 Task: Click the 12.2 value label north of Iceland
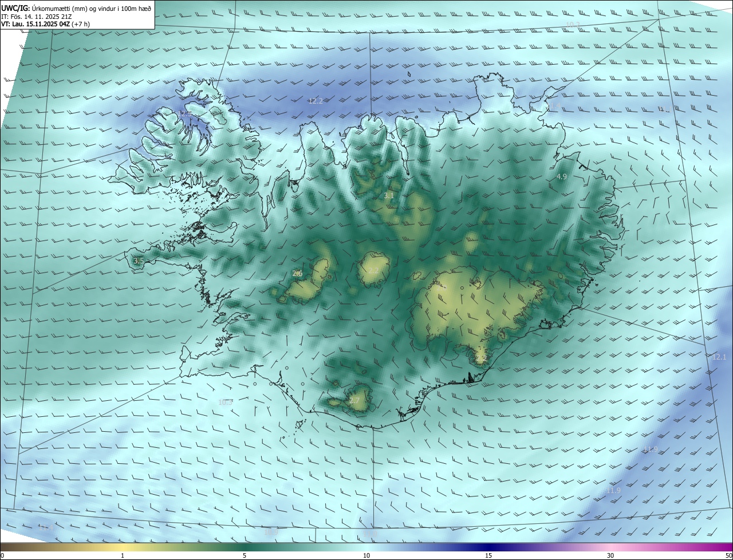[x=316, y=101]
